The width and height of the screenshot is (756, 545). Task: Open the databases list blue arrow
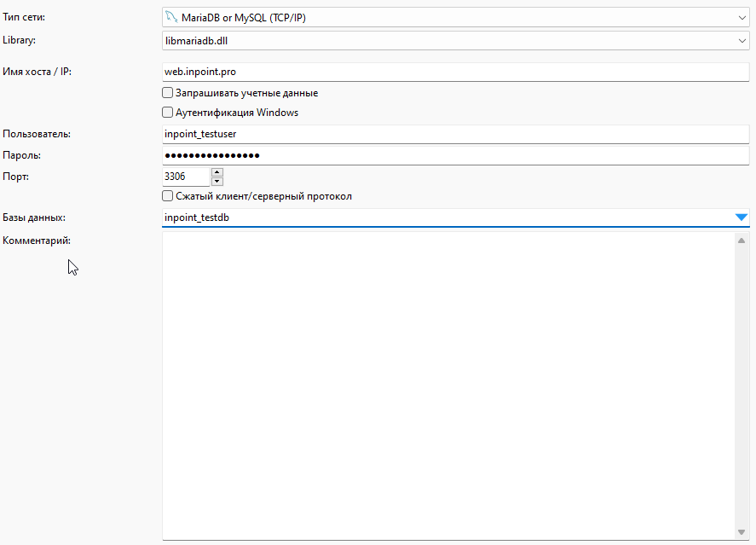(x=741, y=217)
